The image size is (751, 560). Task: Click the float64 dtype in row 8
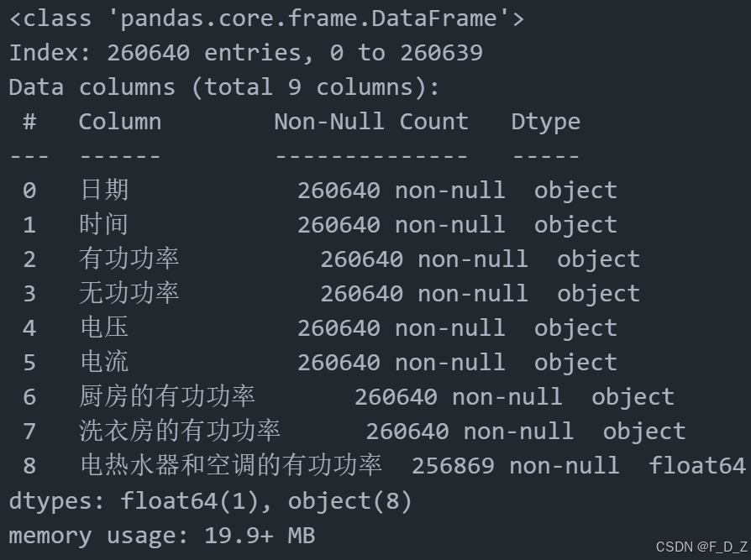point(697,465)
